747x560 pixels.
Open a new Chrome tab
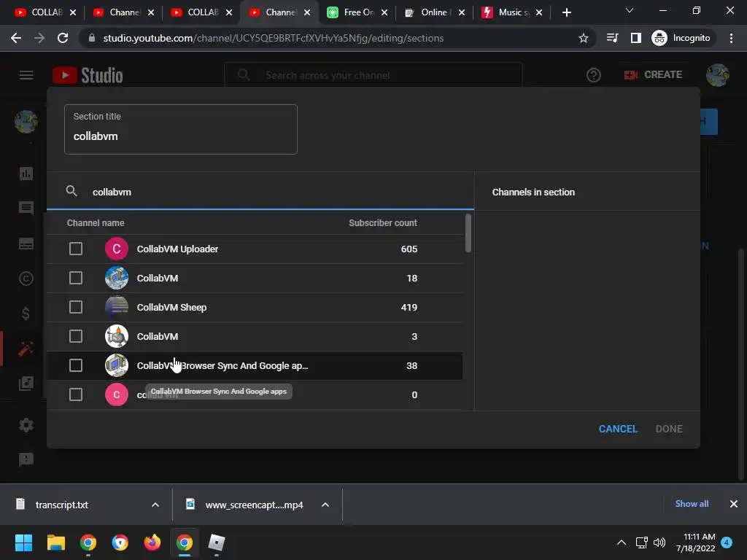[566, 12]
